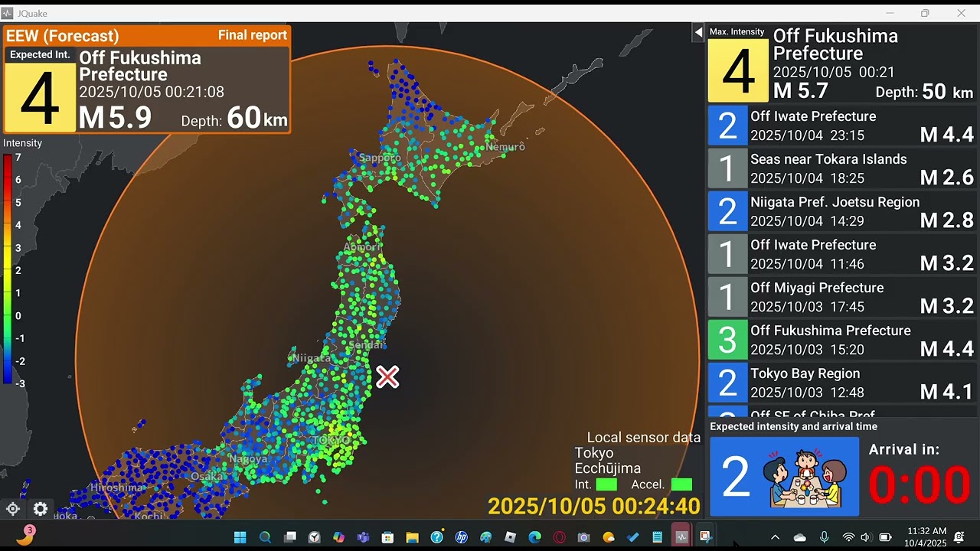Click the Sendai label on the map

point(365,346)
